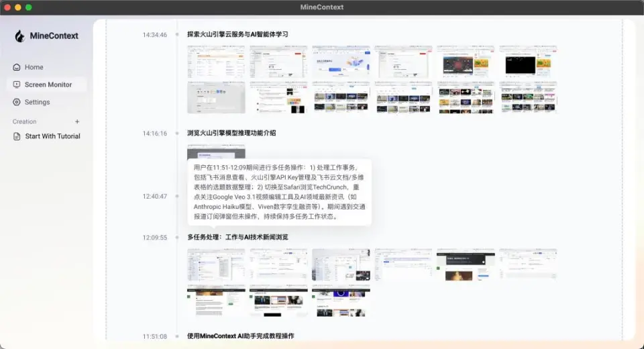
Task: Open 使用MineContext AI助手完成教程操作 entry title
Action: click(x=240, y=336)
